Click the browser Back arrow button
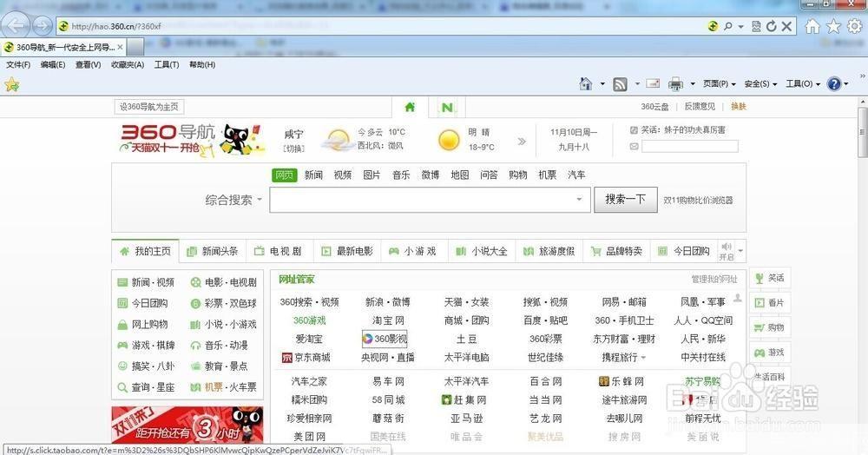868x455 pixels. tap(16, 25)
